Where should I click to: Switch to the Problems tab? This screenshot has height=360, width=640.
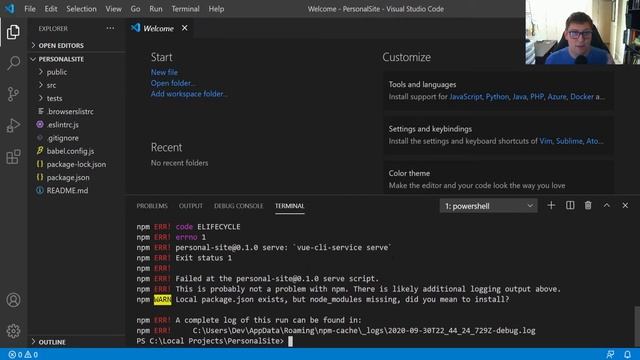coord(152,206)
